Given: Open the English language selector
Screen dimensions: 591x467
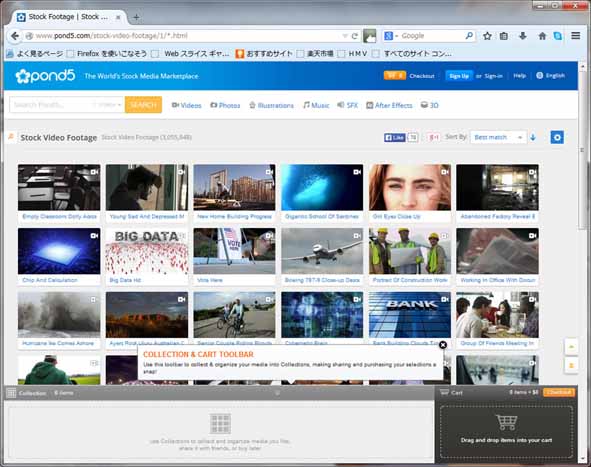Looking at the screenshot, I should click(551, 75).
